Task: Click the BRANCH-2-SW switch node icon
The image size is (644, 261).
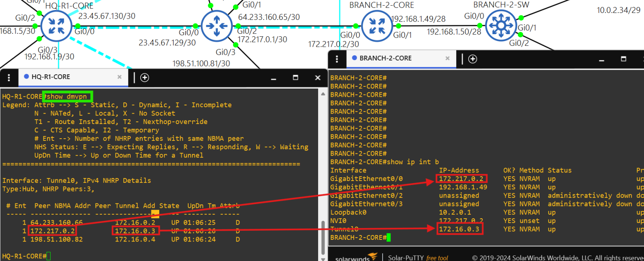Action: pos(501,26)
